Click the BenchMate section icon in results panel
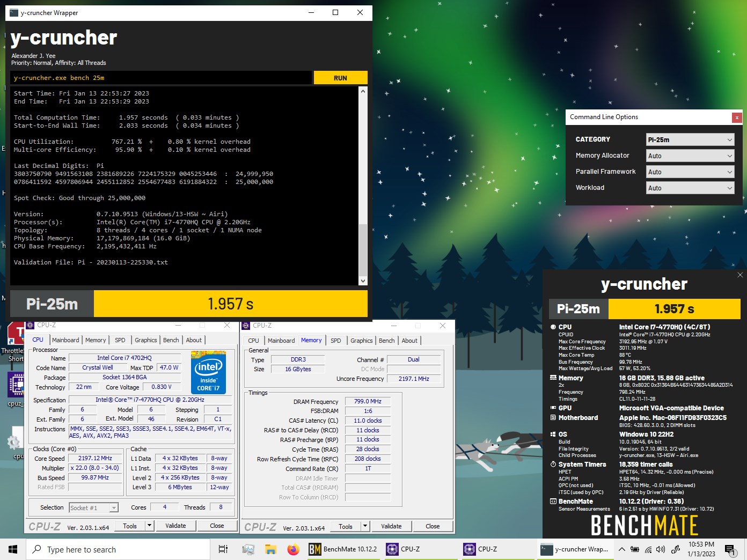 point(553,501)
